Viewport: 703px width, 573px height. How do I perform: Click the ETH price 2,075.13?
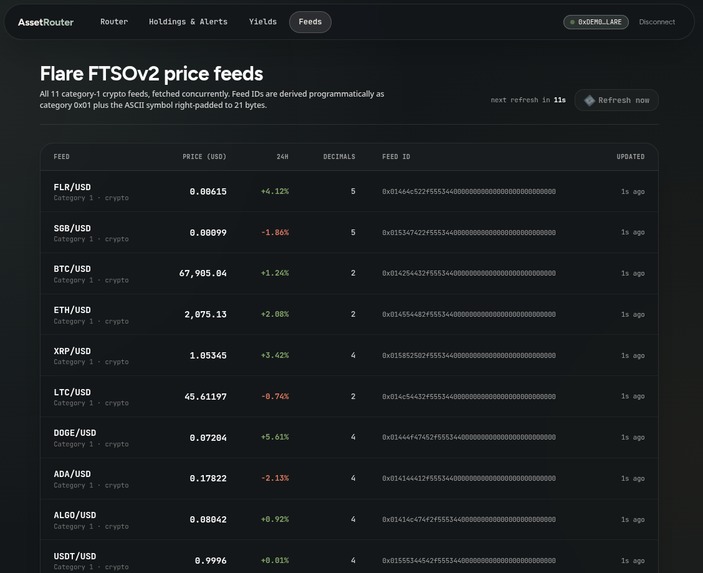click(x=205, y=314)
